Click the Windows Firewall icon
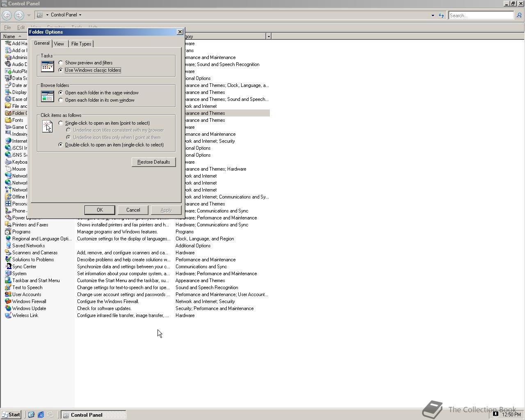Screen dimensions: 525x420 8,301
